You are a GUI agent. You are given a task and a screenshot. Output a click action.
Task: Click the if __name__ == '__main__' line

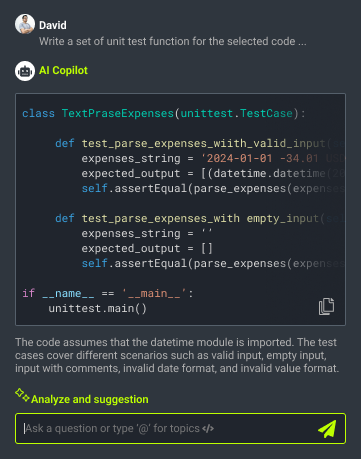[108, 293]
